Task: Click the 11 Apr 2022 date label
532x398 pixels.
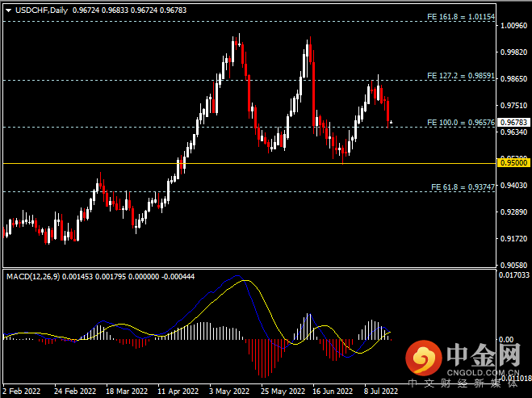Action: (178, 392)
